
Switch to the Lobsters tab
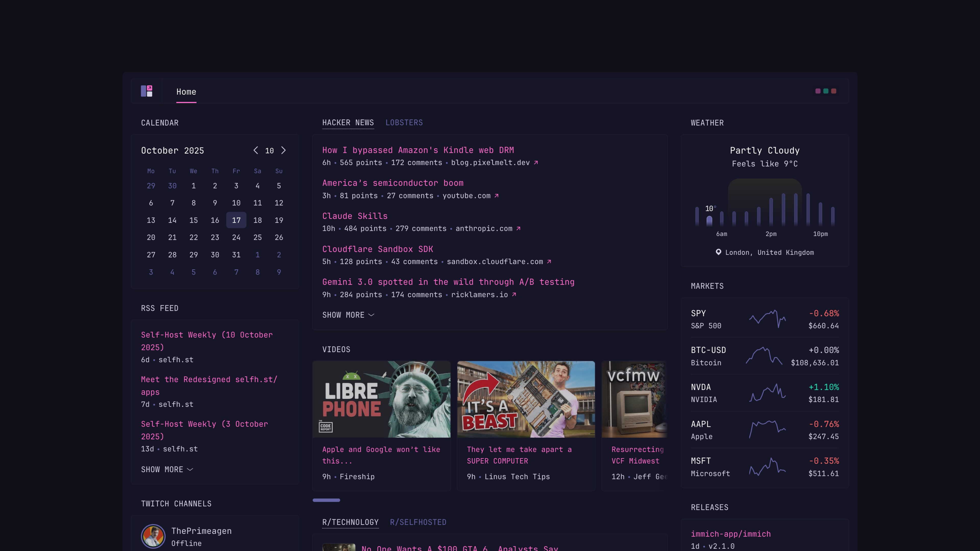(x=404, y=123)
